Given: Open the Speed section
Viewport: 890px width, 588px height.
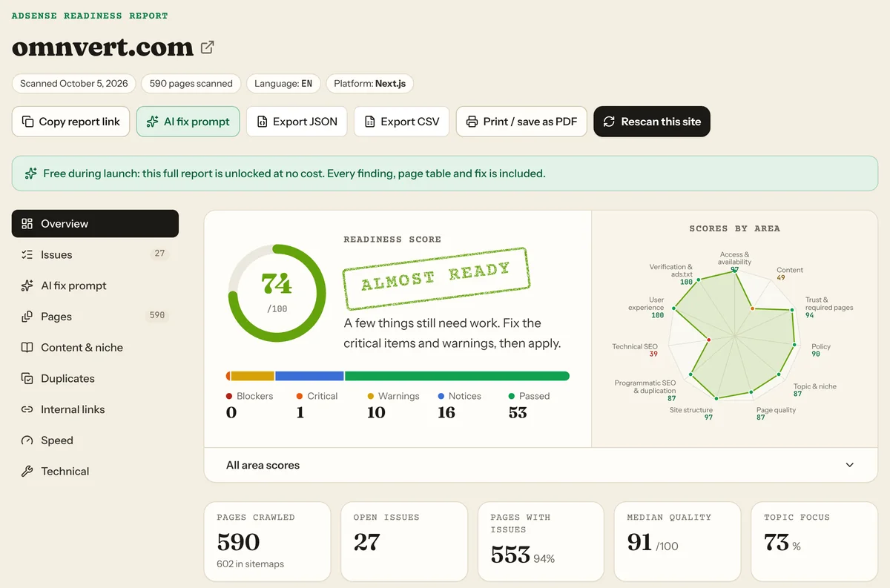Looking at the screenshot, I should 95,440.
